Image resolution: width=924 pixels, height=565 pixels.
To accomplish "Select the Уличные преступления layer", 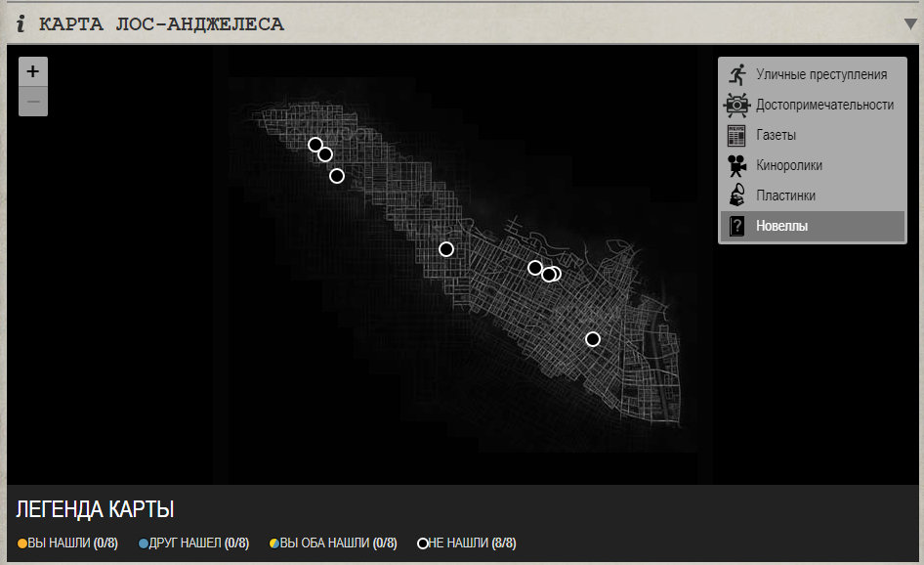I will tap(820, 74).
